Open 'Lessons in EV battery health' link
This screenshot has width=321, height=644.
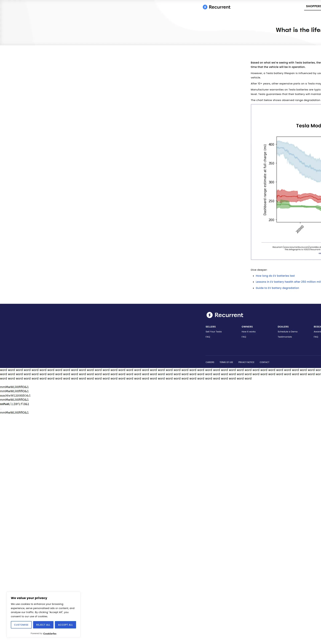(x=288, y=282)
